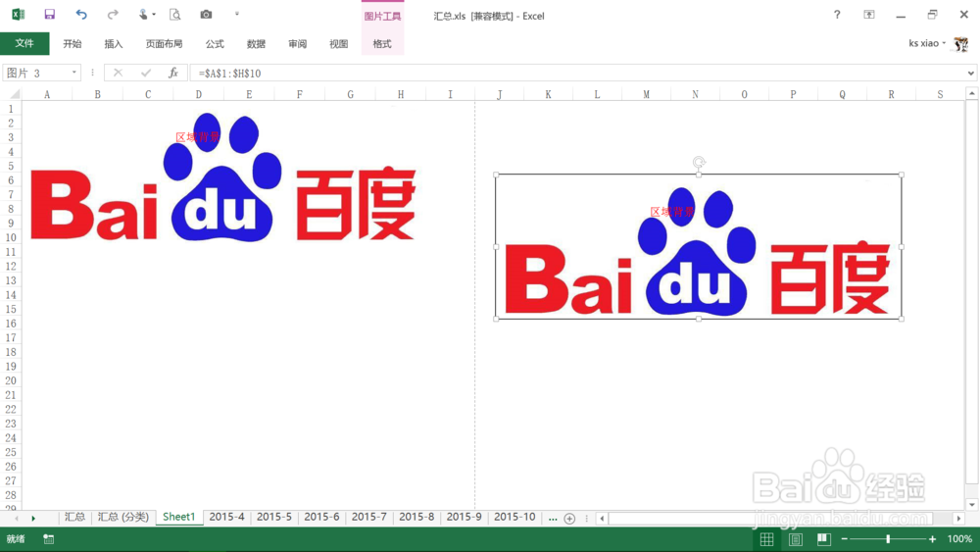Click the original Baidu logo image on left
Viewport: 980px width, 552px height.
point(223,176)
